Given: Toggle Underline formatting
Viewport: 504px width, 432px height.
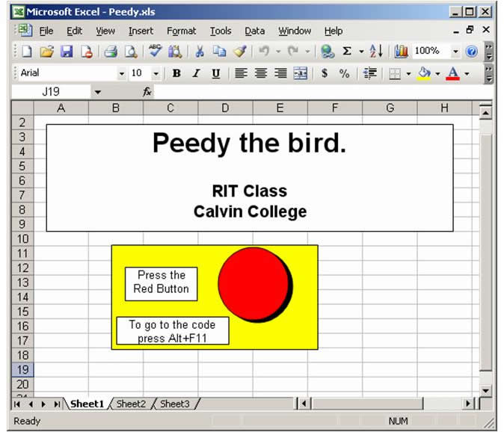Looking at the screenshot, I should pyautogui.click(x=215, y=73).
